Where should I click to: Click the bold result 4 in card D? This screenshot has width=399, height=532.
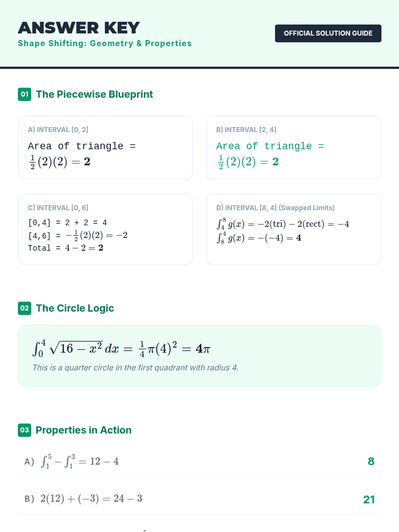tap(299, 238)
